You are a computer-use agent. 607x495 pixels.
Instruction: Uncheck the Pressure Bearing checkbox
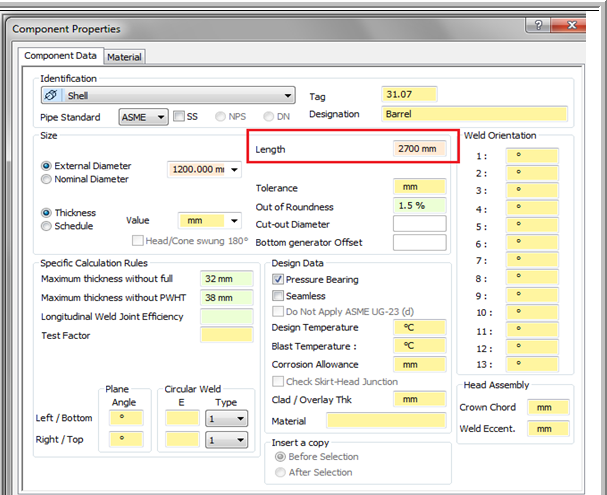coord(278,280)
